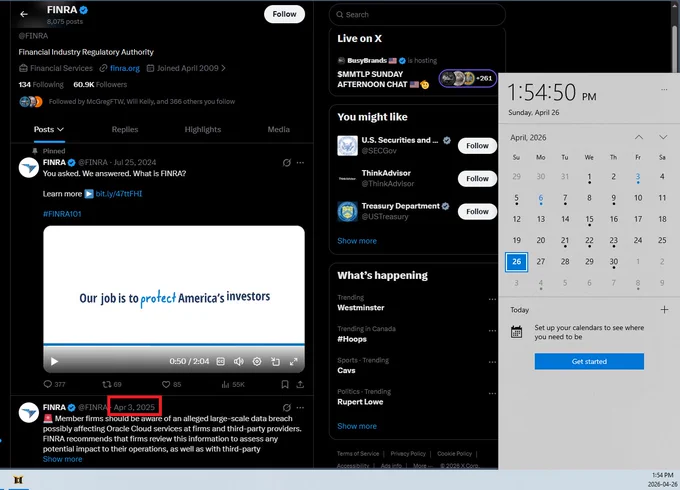680x490 pixels.
Task: Select April 26 in the calendar
Action: tap(517, 262)
